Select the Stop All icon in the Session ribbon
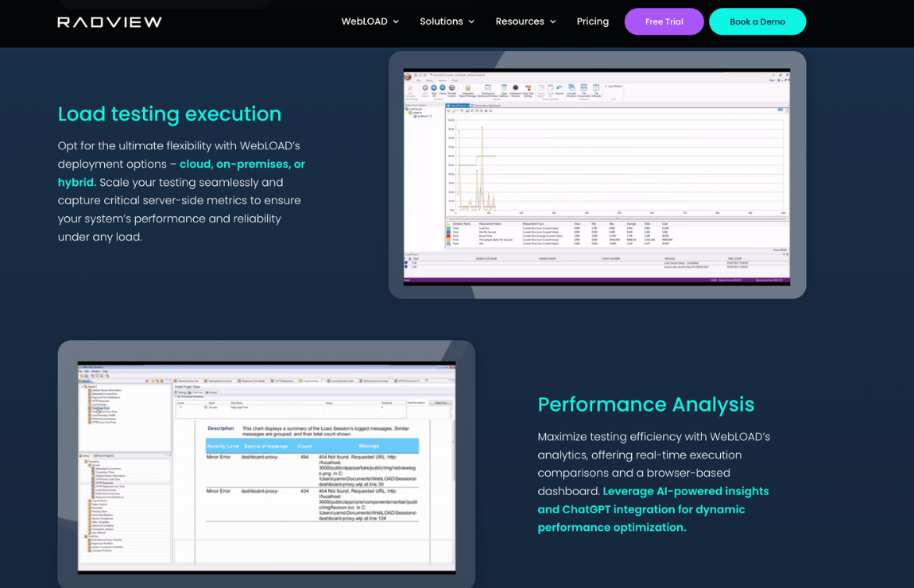Screen dimensions: 914x588 tap(434, 88)
